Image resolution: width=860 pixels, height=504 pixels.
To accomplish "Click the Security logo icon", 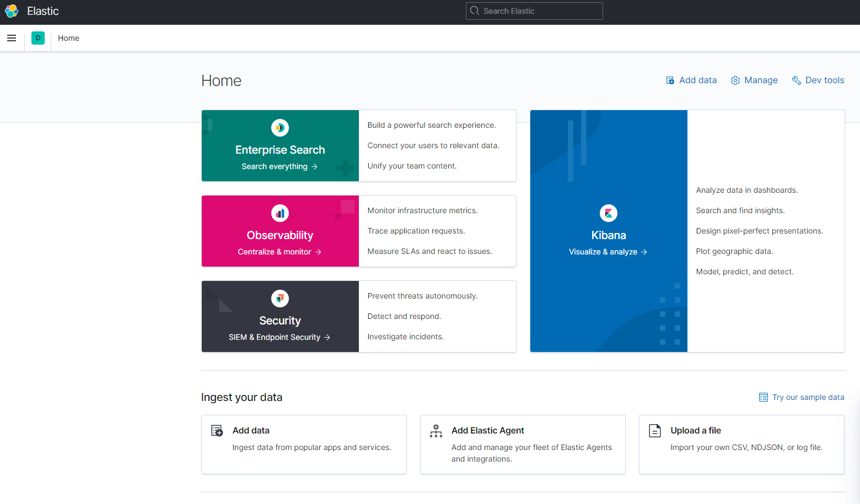I will click(280, 299).
